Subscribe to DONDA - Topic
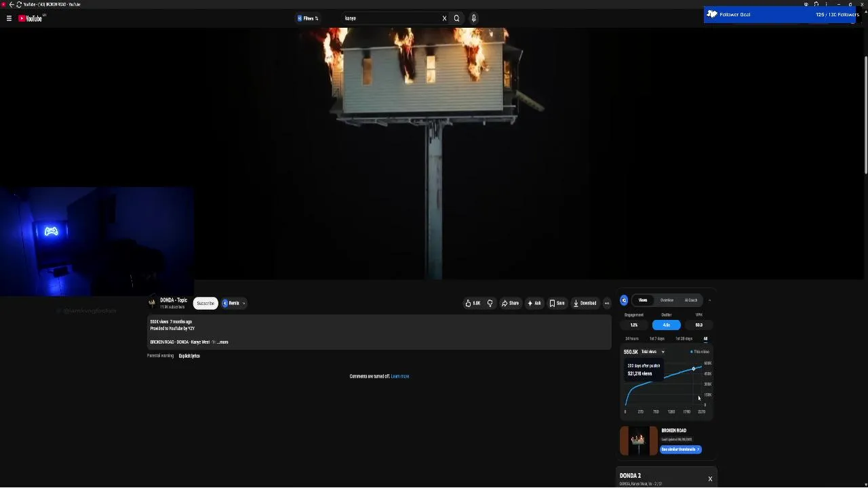Image resolution: width=868 pixels, height=488 pixels. [205, 303]
